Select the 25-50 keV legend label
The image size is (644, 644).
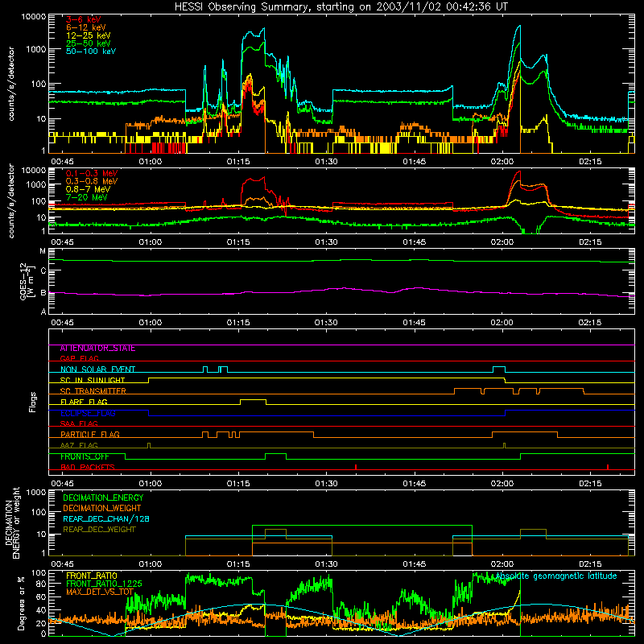[x=89, y=43]
